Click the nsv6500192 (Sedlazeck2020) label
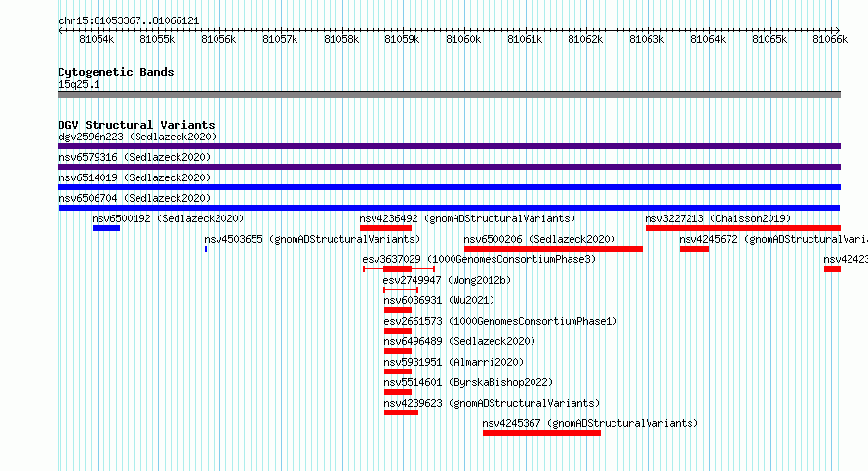The height and width of the screenshot is (471, 868). (168, 218)
